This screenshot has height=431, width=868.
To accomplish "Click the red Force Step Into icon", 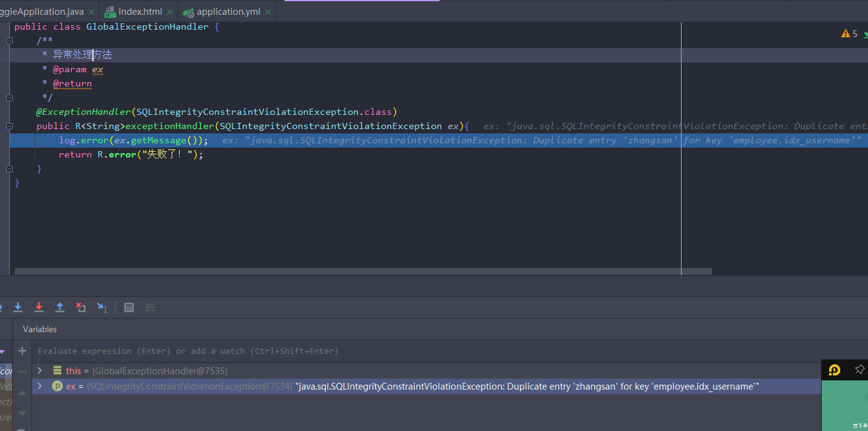I will (x=39, y=307).
